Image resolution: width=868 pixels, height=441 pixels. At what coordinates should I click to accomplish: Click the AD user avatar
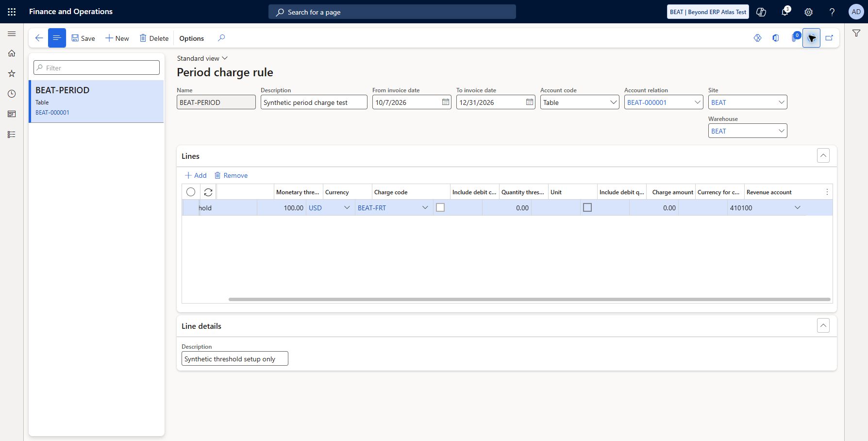pyautogui.click(x=856, y=12)
